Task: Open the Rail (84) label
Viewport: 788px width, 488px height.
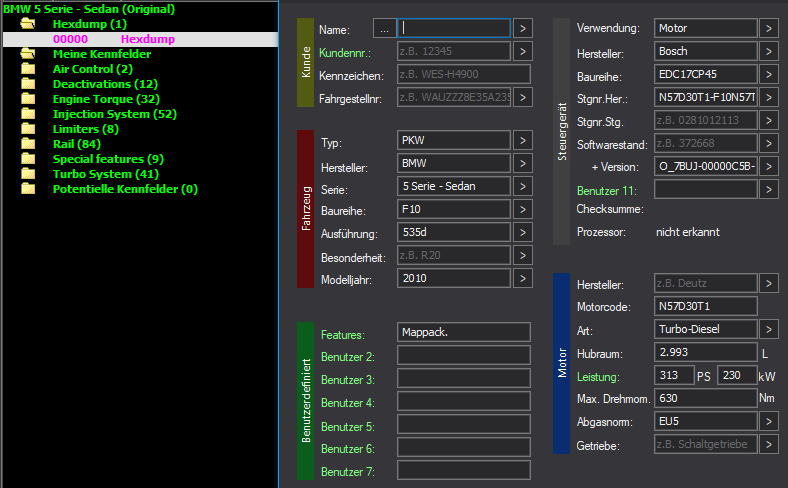Action: point(77,144)
